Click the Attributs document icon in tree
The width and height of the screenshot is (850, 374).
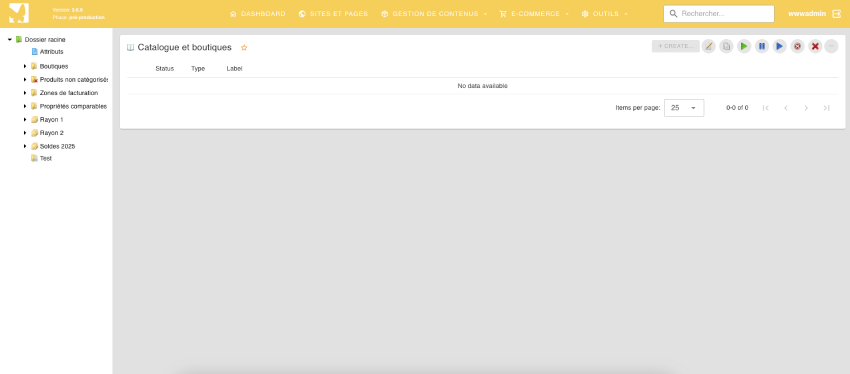(x=35, y=51)
